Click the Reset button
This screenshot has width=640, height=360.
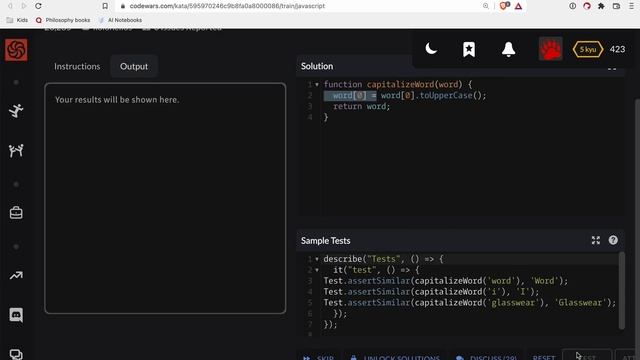coord(544,358)
